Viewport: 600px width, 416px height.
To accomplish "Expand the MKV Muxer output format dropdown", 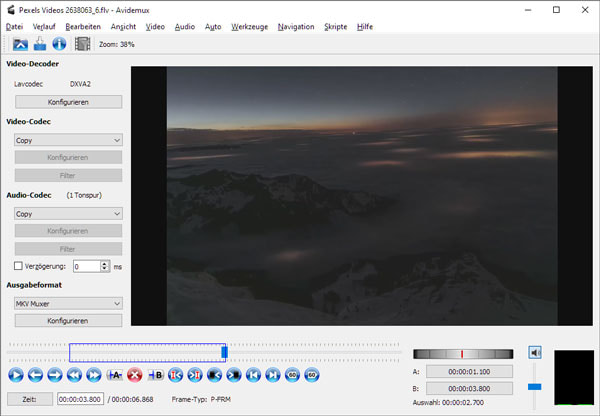I will coord(68,302).
